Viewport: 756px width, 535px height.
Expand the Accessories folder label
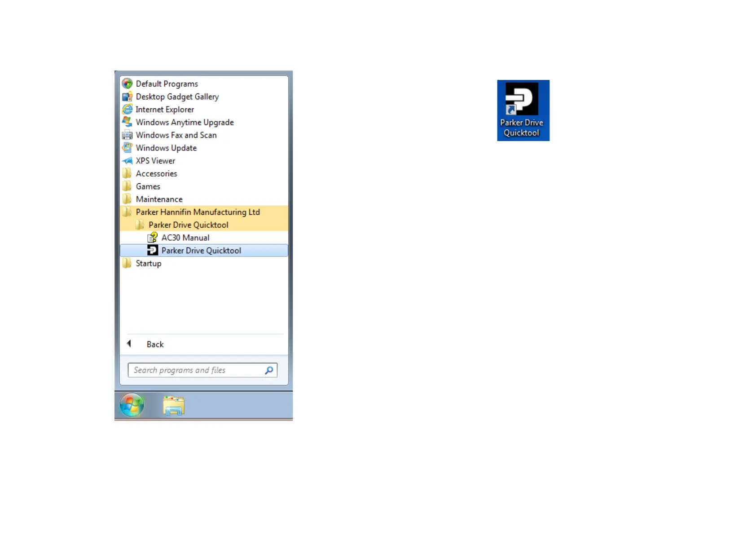pyautogui.click(x=156, y=173)
